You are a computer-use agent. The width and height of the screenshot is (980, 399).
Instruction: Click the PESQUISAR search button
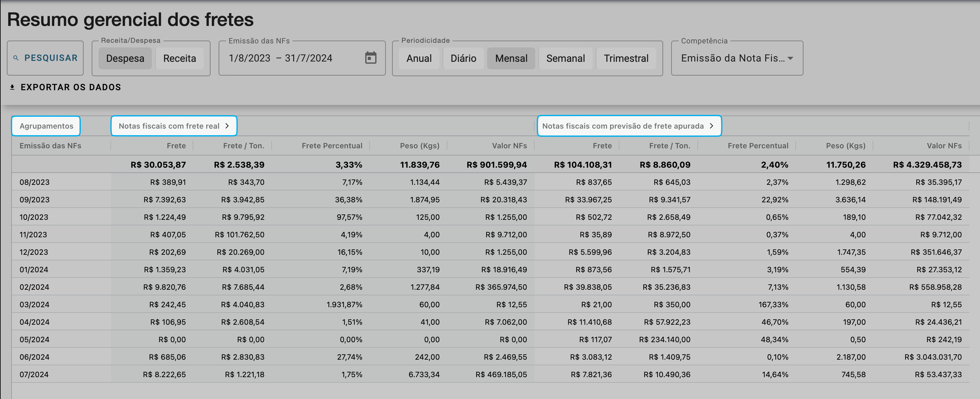45,58
